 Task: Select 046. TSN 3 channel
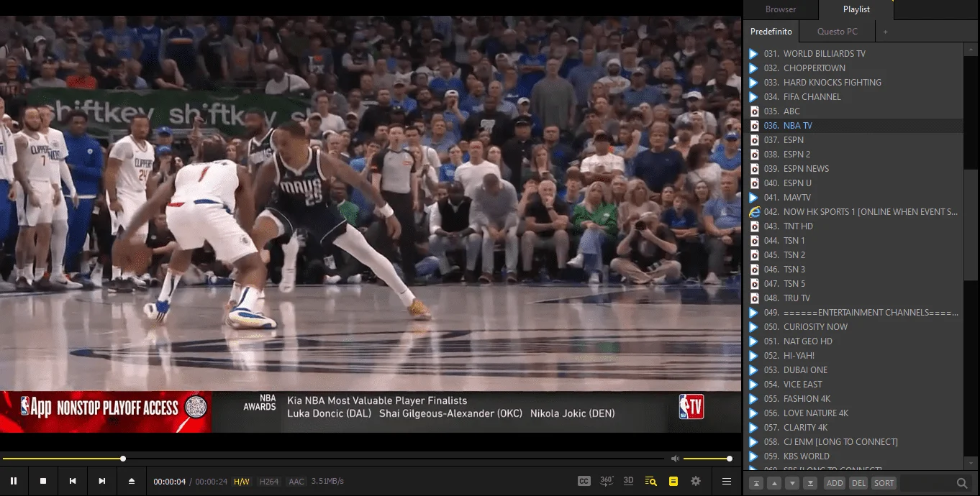coord(853,270)
